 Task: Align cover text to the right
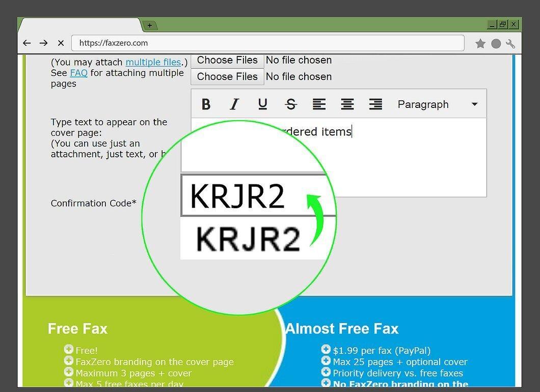(x=375, y=104)
